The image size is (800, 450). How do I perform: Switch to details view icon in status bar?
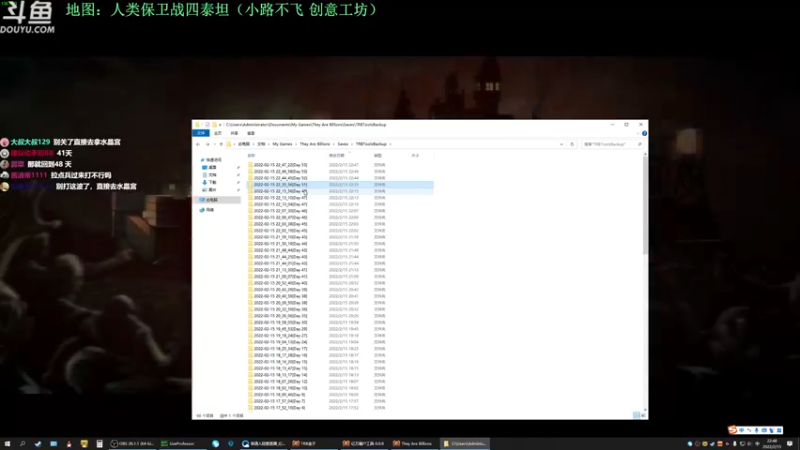pos(636,415)
